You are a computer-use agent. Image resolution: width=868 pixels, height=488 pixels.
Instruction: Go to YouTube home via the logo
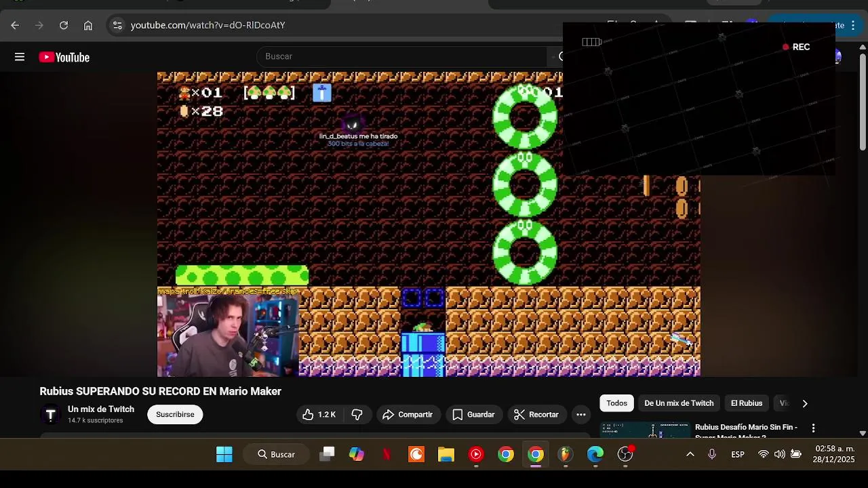pos(64,58)
